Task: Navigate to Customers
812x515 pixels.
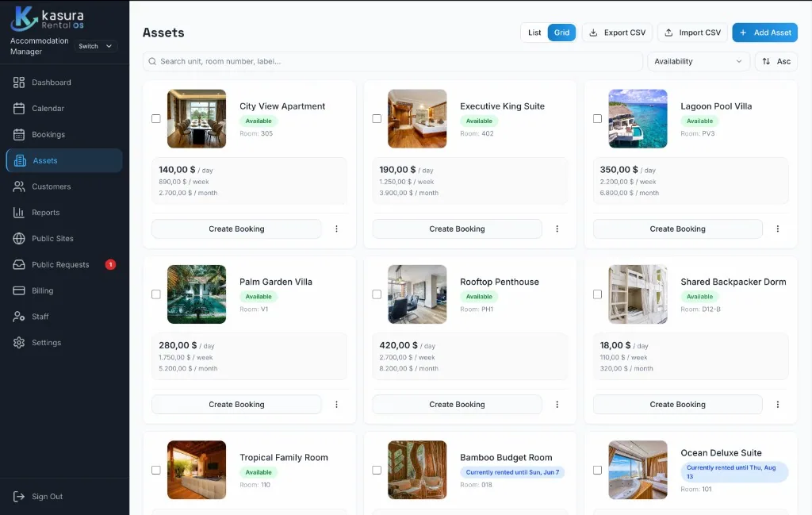Action: pos(64,186)
